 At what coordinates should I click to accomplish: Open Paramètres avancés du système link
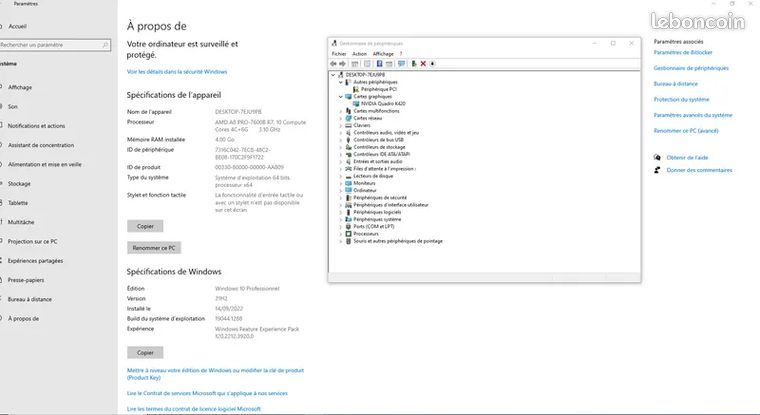tap(693, 115)
